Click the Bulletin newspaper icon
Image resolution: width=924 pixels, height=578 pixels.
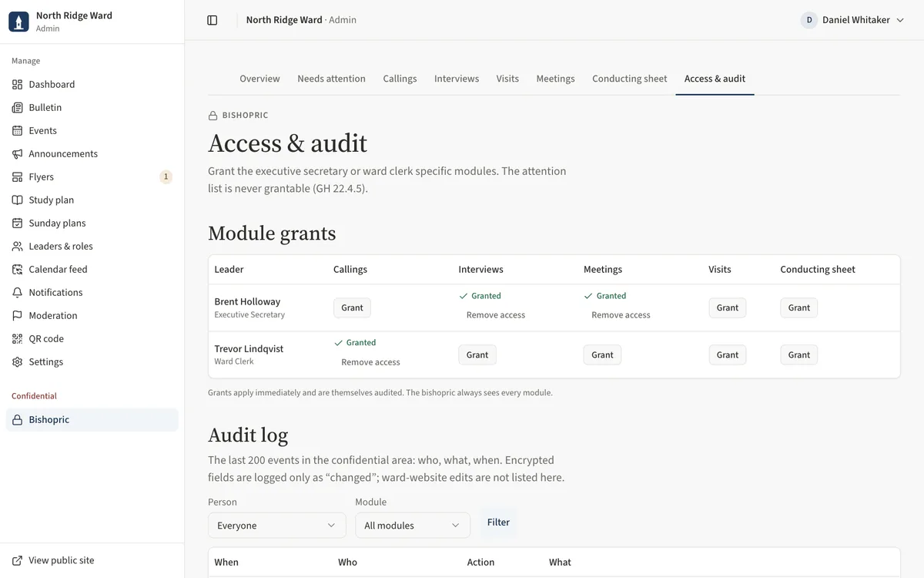click(17, 107)
